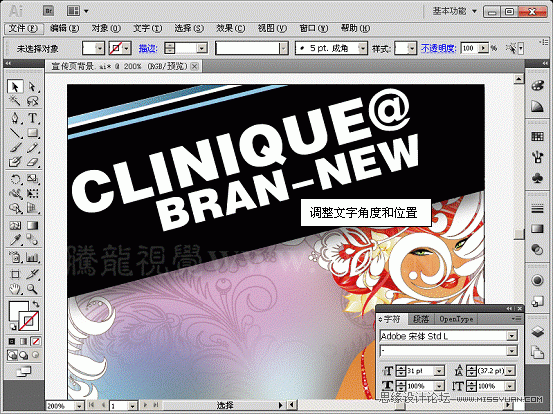Click the opacity 100 input field
The width and height of the screenshot is (553, 414).
tap(470, 48)
